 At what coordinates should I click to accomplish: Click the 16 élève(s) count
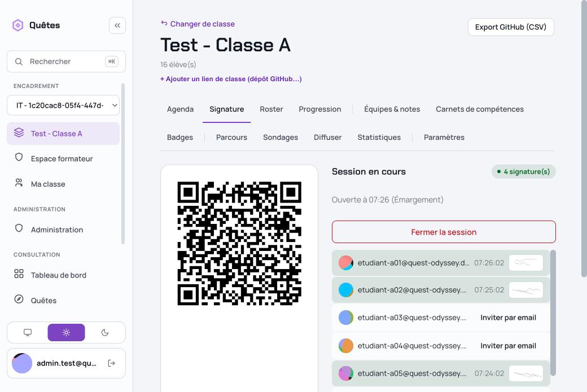pos(178,64)
